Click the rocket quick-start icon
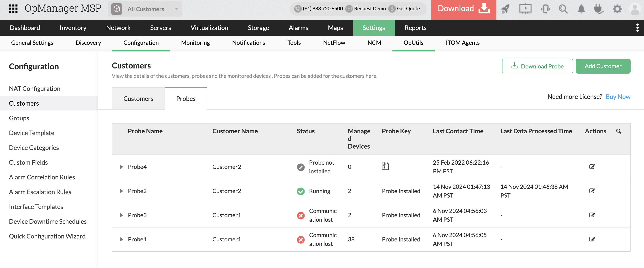Screen dimensions: 644x268 point(505,9)
